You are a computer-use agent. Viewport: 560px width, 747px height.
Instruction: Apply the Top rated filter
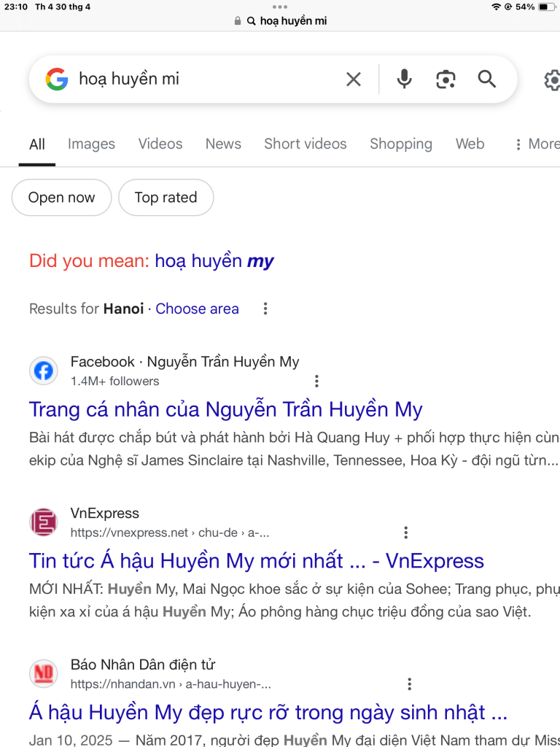(166, 197)
